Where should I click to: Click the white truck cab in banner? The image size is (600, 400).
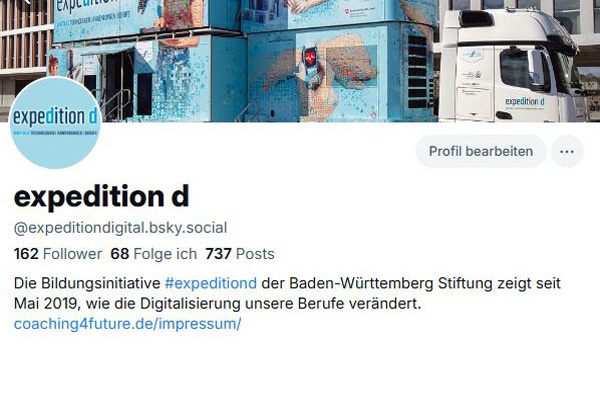pyautogui.click(x=513, y=65)
